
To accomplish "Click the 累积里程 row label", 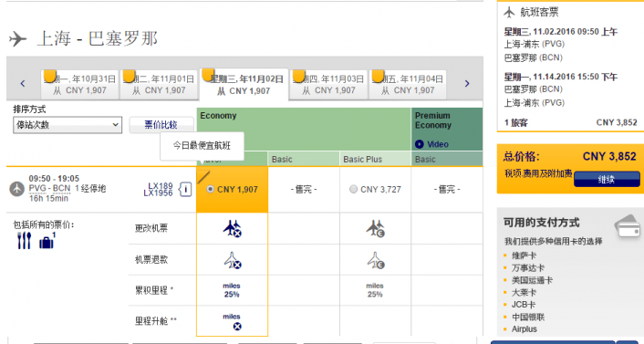I will click(154, 290).
